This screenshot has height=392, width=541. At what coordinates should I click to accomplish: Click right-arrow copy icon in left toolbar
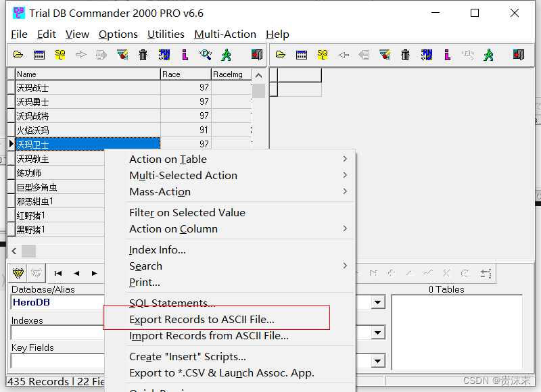(80, 55)
